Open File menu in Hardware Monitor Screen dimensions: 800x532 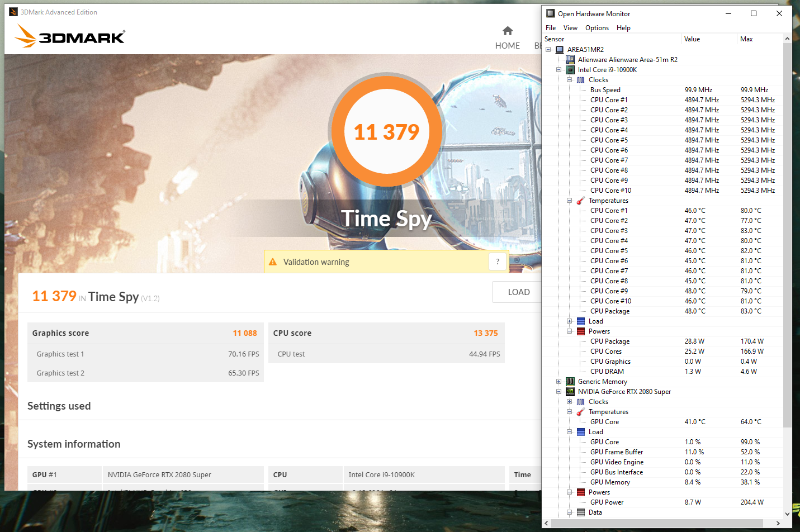[x=551, y=28]
